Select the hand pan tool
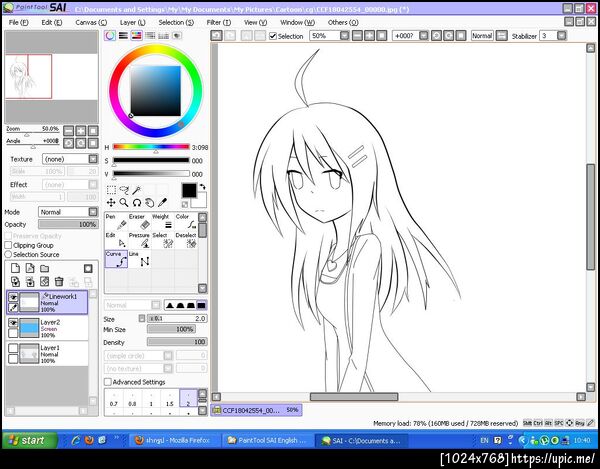 click(150, 203)
